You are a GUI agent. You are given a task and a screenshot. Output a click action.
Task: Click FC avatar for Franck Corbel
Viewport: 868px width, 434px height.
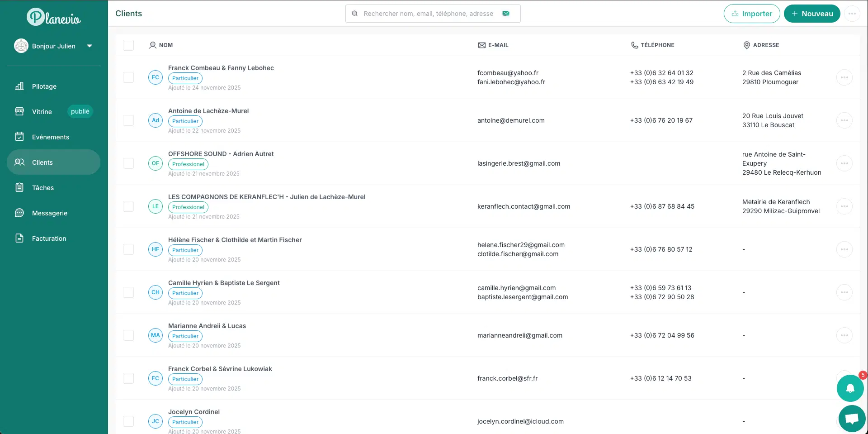point(156,378)
